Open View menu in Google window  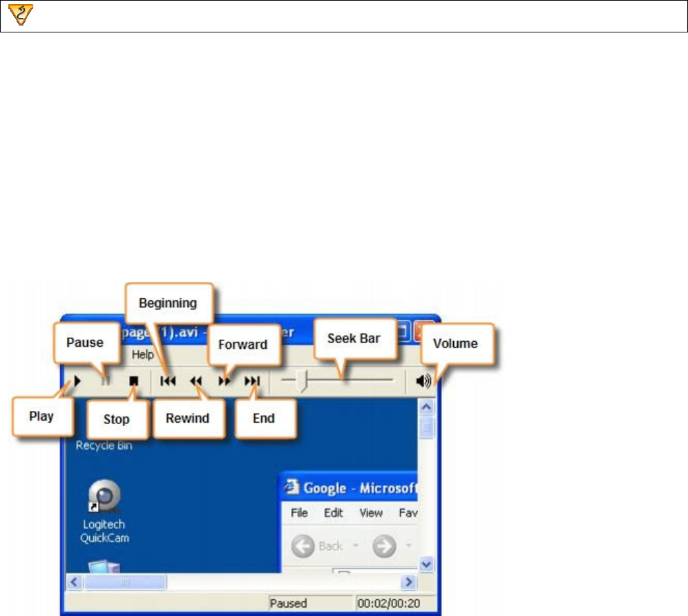[371, 513]
